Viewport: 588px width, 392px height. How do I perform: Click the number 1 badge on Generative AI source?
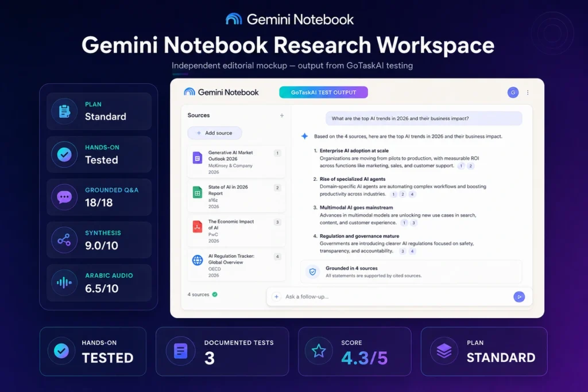click(x=277, y=153)
